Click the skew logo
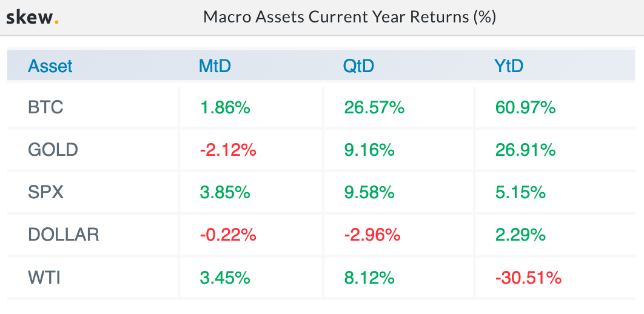The image size is (644, 314). tap(32, 17)
